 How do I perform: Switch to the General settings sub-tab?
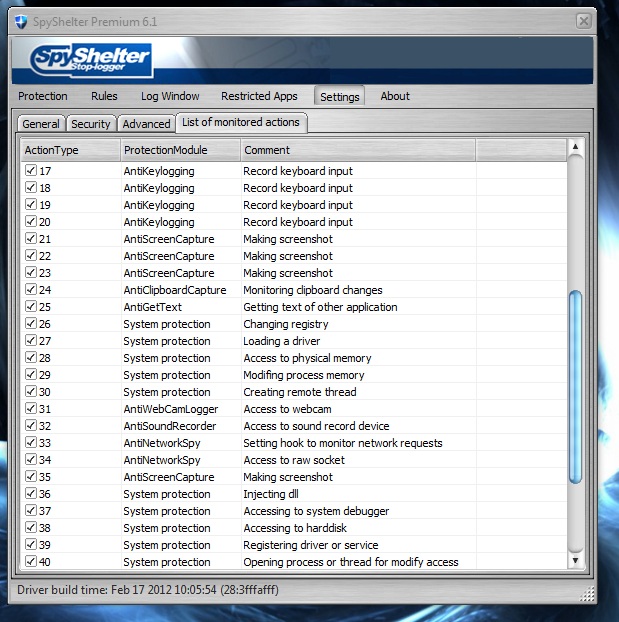(x=41, y=124)
